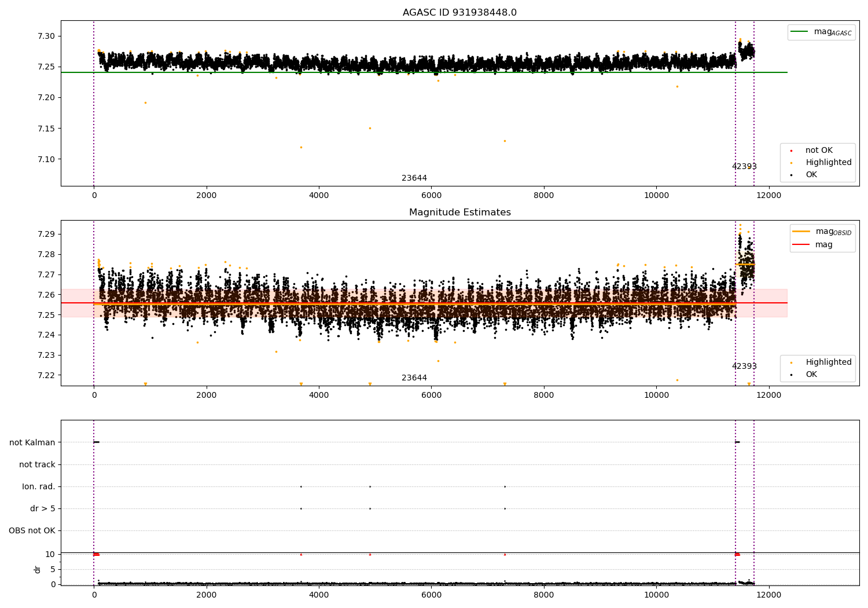868x608 pixels.
Task: Click the red 'mag' legend line sample
Action: tap(801, 245)
